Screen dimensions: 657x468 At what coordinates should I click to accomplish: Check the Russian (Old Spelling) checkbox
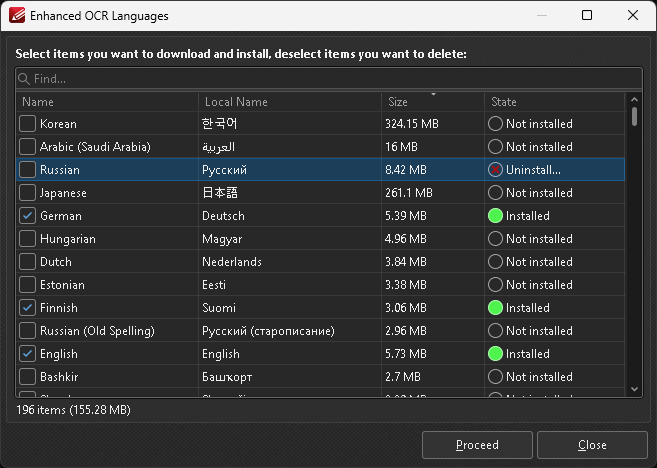(x=27, y=331)
